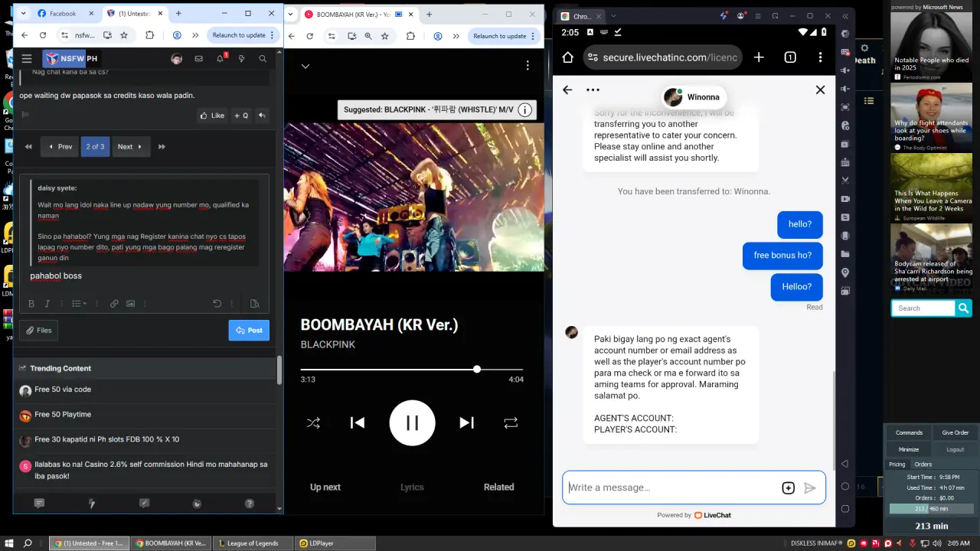Toggle italic in reply editor

coord(47,304)
